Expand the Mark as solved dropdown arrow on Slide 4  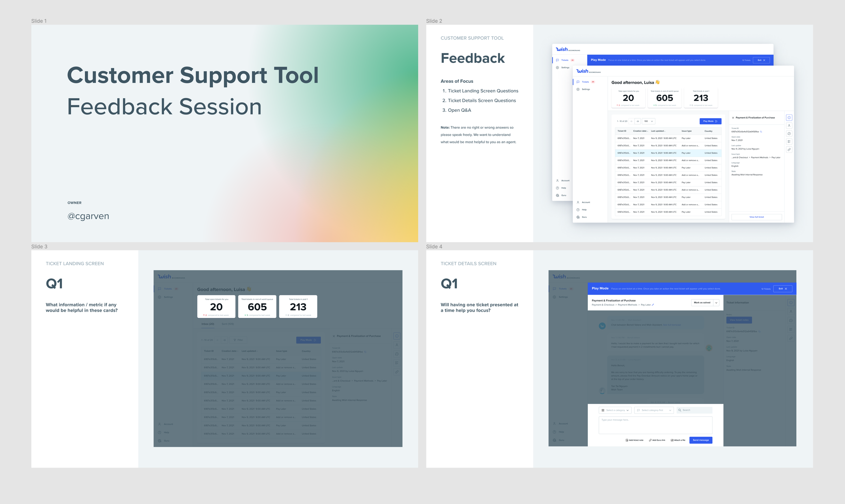716,303
